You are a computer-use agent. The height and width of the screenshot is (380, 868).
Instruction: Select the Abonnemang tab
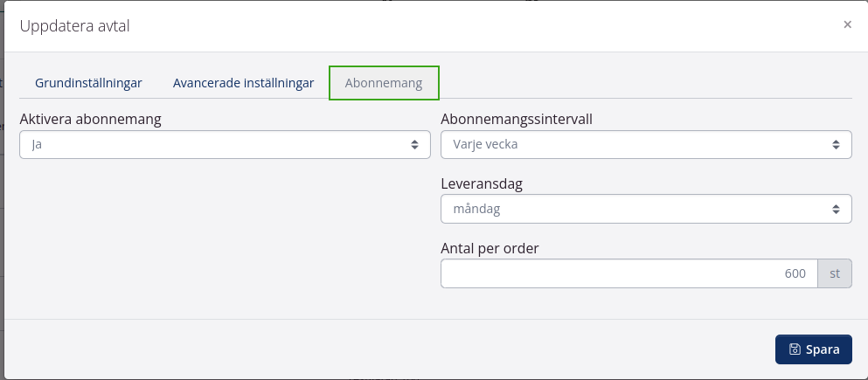tap(384, 83)
